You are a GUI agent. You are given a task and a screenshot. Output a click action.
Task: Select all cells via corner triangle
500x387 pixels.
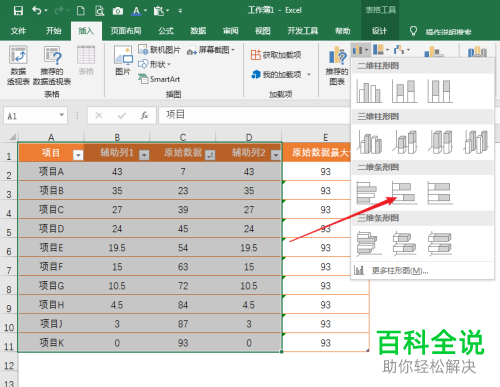point(12,137)
